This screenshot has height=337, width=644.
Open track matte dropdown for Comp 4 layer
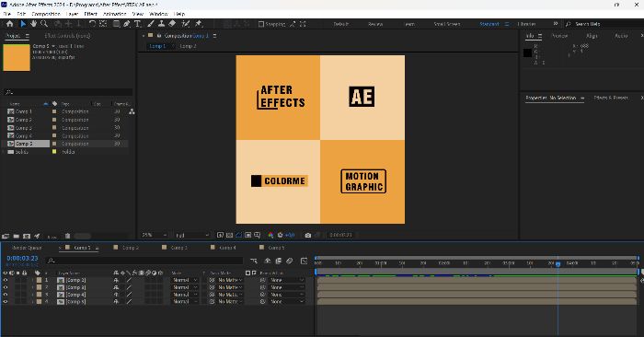pos(230,295)
